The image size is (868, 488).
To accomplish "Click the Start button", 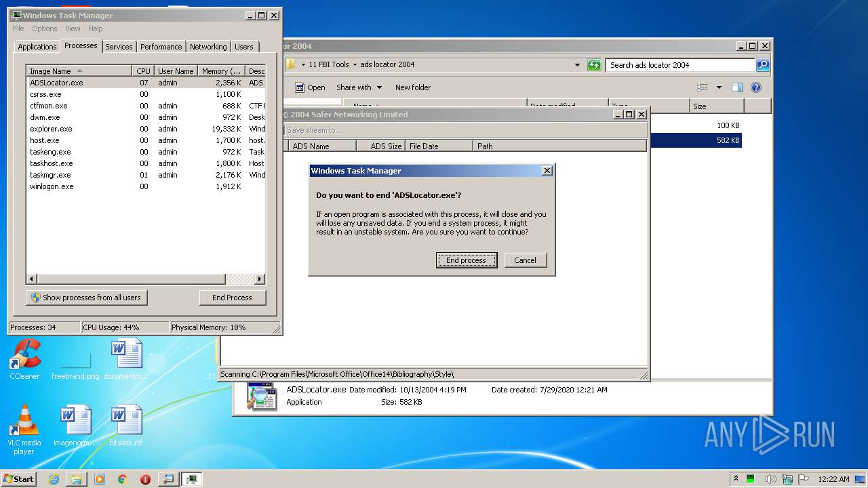I will pyautogui.click(x=18, y=479).
